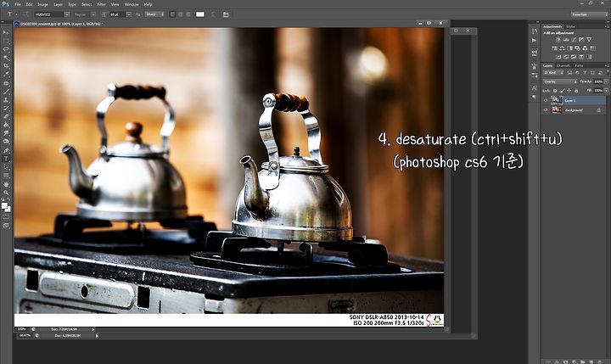This screenshot has width=611, height=364.
Task: Select the Crop tool
Action: coord(6,66)
